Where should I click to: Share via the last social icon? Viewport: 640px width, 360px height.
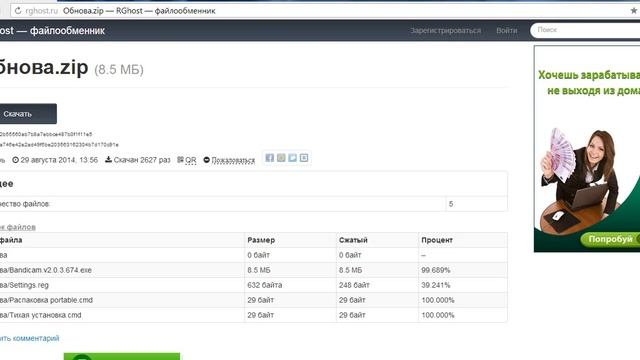point(304,158)
